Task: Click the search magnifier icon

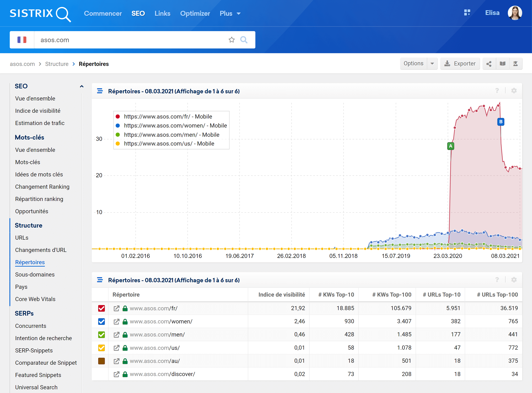Action: 244,40
